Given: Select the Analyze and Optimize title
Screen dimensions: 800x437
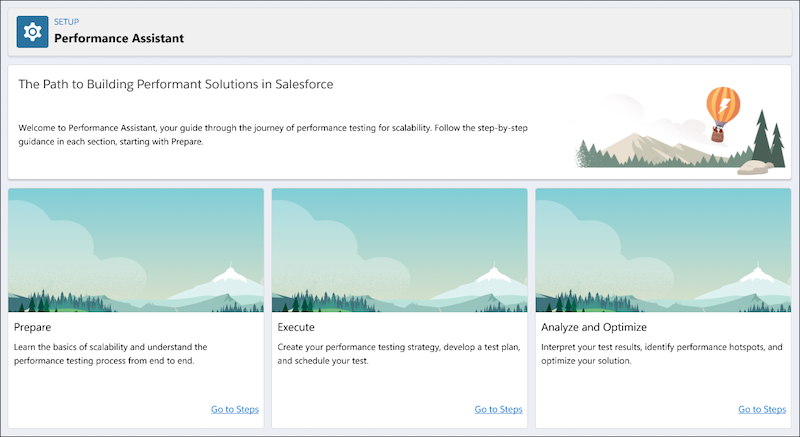Looking at the screenshot, I should 593,327.
